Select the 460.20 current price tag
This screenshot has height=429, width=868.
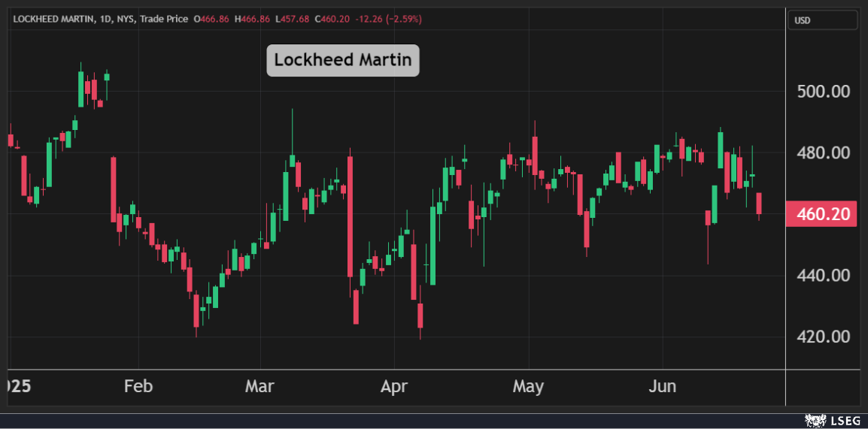click(x=821, y=214)
